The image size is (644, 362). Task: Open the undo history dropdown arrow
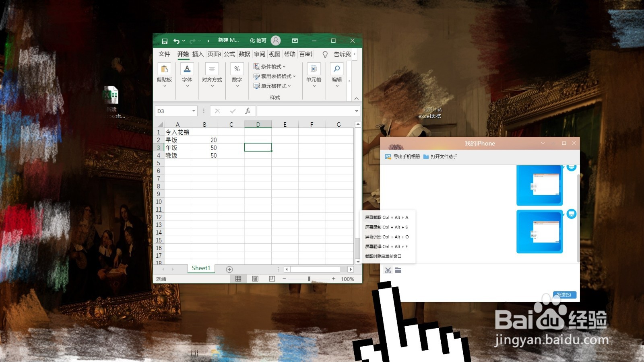[184, 41]
